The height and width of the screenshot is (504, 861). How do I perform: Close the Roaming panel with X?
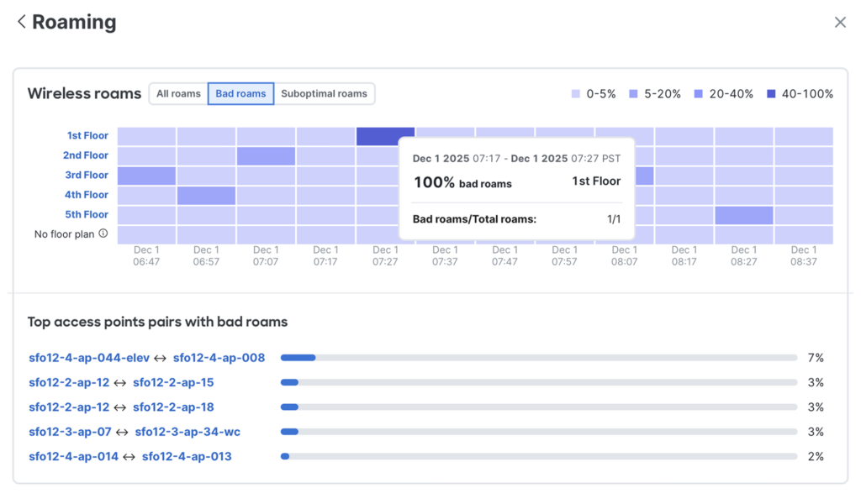839,23
